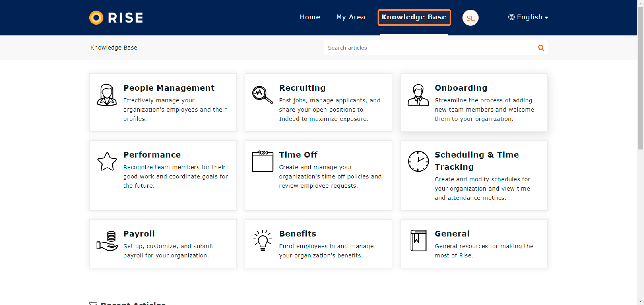
Task: Click the globe language icon
Action: tap(511, 17)
